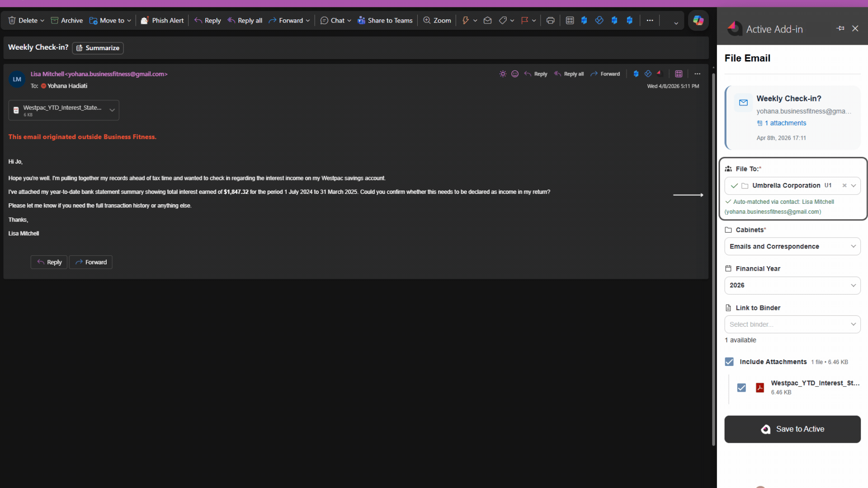Open the Westpac attachment chevron menu in email
Viewport: 868px width, 488px height.
(x=112, y=110)
